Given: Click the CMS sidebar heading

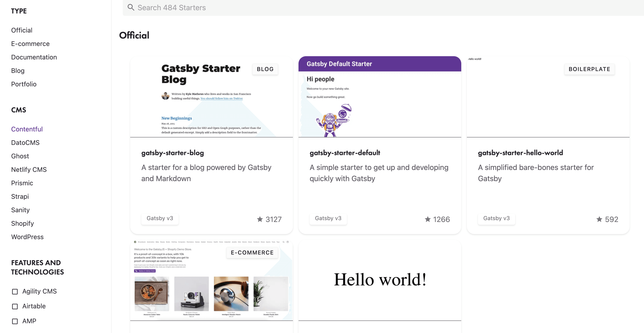Looking at the screenshot, I should point(19,110).
